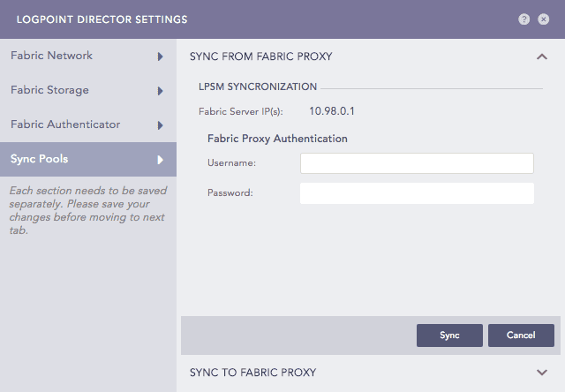This screenshot has width=565, height=392.
Task: Select the Sync Pools tab
Action: coord(88,159)
